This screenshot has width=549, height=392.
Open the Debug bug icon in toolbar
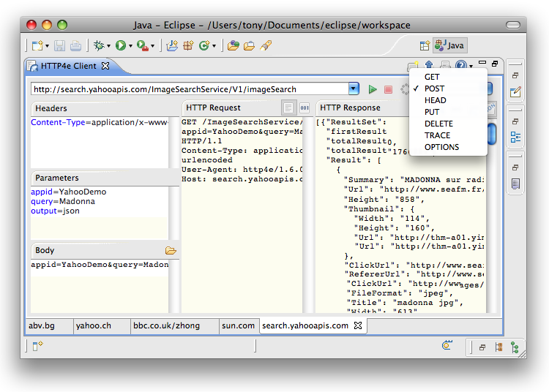coord(98,45)
